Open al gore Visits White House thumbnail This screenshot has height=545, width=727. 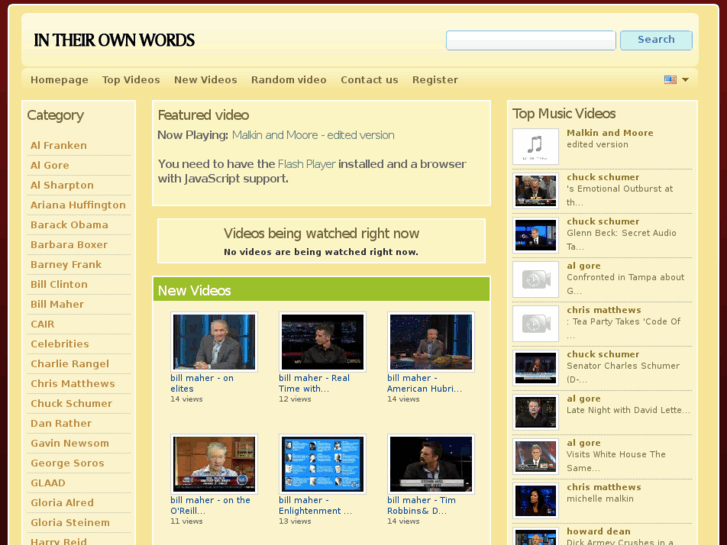pyautogui.click(x=536, y=456)
